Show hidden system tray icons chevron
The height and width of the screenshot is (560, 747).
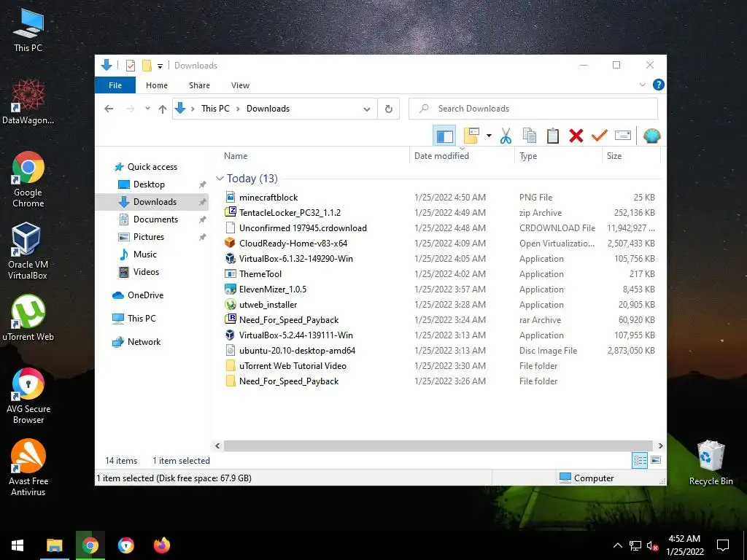617,545
